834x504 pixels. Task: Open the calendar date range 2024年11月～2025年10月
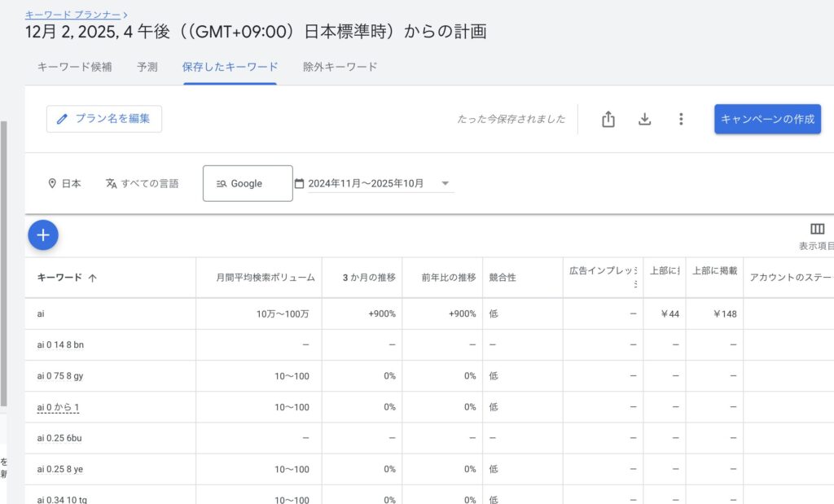point(365,184)
